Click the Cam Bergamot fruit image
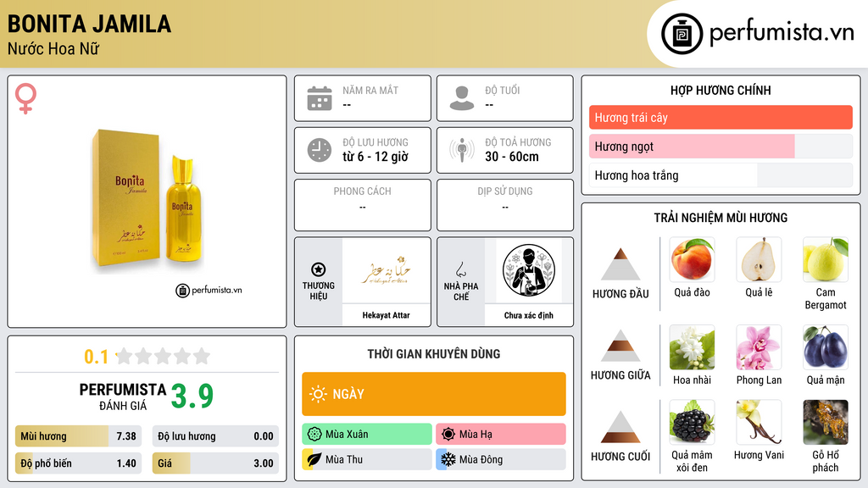Image resolution: width=868 pixels, height=488 pixels. pyautogui.click(x=826, y=259)
